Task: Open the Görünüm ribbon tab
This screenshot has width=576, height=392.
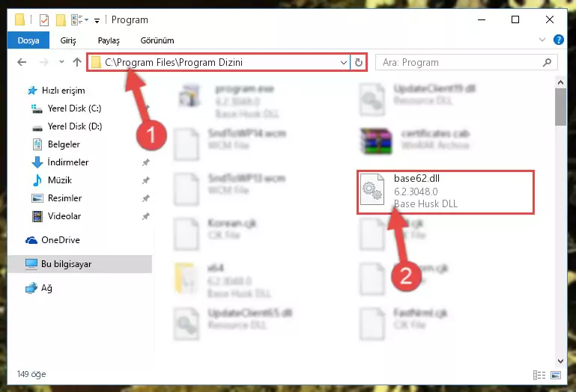Action: (157, 40)
